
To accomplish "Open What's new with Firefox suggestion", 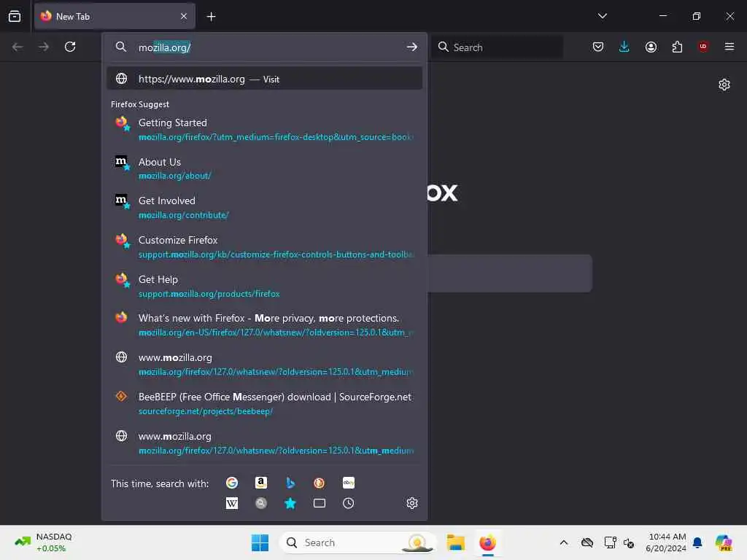I will (264, 325).
